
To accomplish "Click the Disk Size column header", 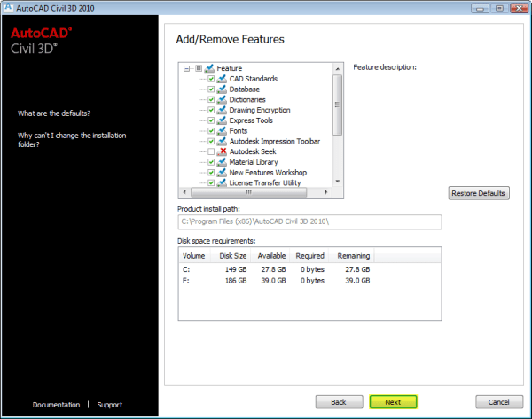I will click(x=231, y=256).
